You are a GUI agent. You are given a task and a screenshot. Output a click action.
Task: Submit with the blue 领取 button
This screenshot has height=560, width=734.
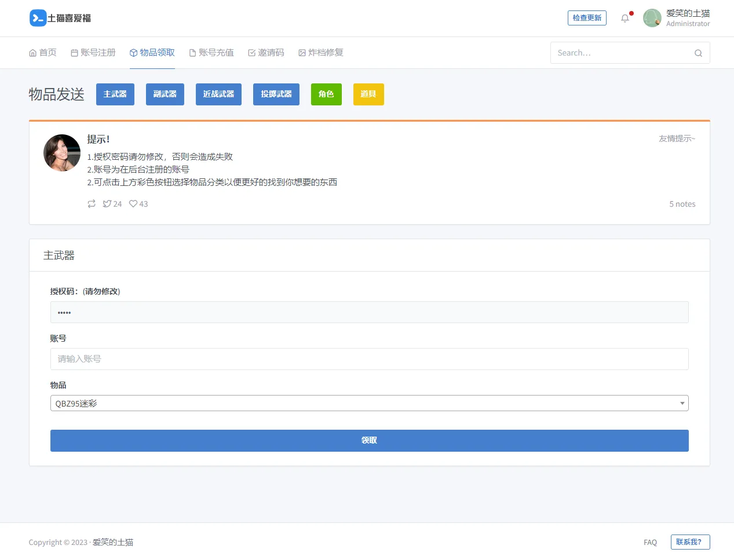[369, 441]
